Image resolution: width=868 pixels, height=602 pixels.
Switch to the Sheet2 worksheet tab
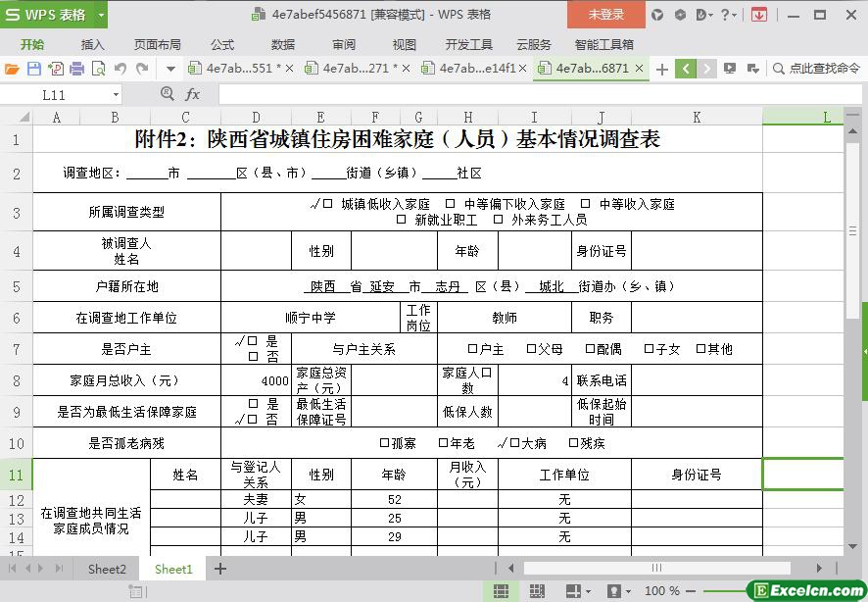pos(107,569)
